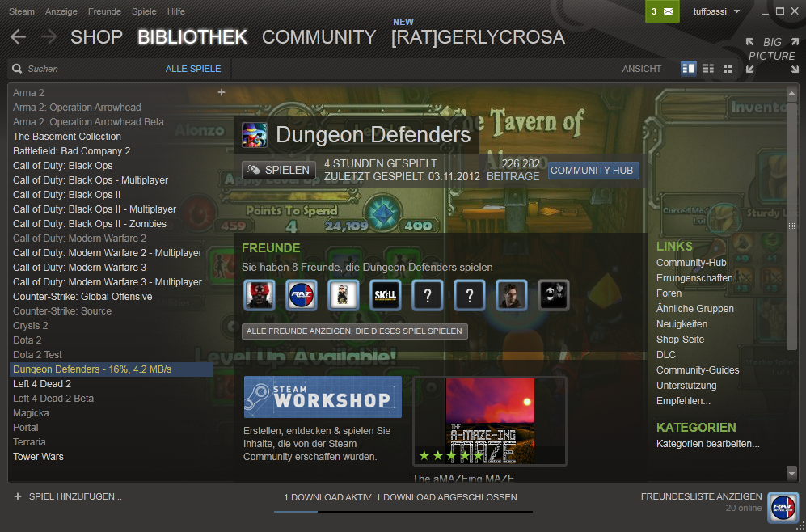Click Alle Freunde anzeigen button

pyautogui.click(x=355, y=331)
